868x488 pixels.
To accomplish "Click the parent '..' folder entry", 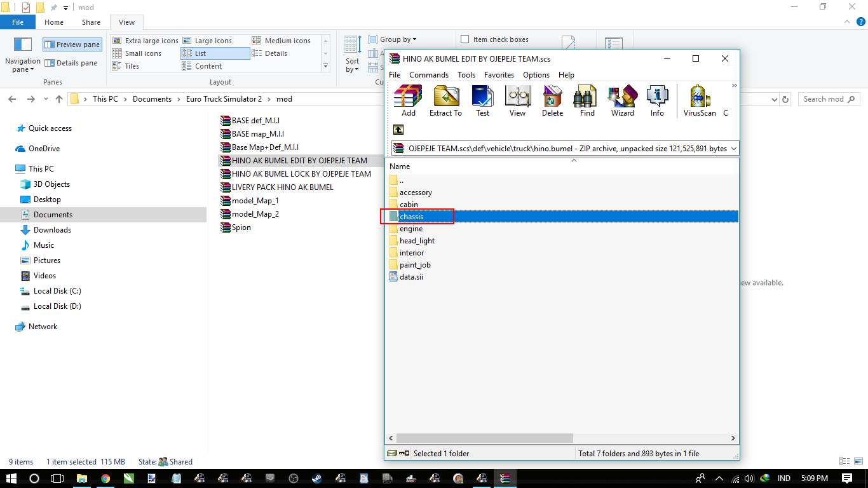I will 401,180.
